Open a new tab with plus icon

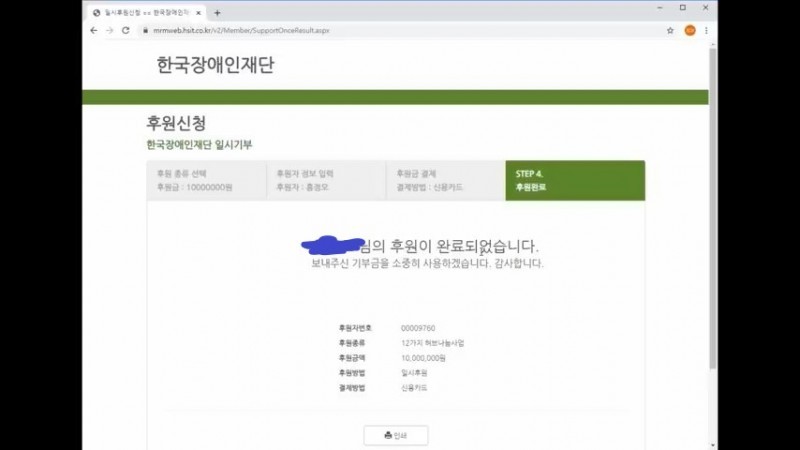(x=217, y=13)
